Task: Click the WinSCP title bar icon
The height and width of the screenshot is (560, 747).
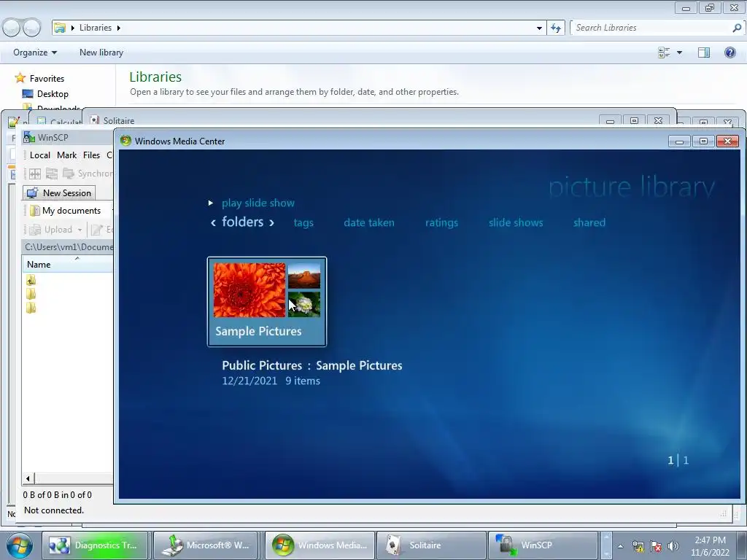Action: click(x=29, y=138)
